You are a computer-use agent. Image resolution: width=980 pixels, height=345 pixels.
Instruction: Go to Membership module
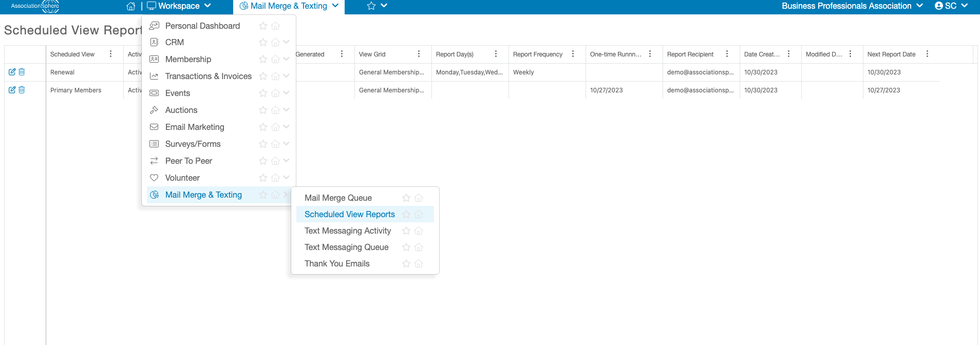coord(188,59)
